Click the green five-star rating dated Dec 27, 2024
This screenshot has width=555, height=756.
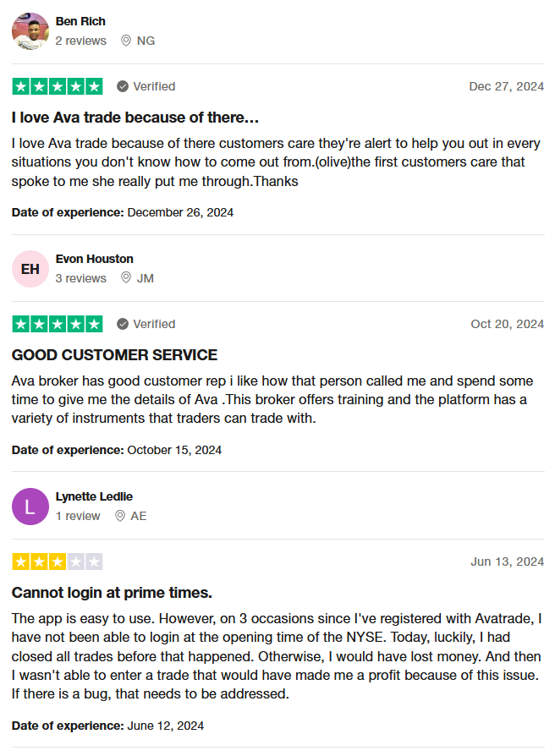tap(58, 87)
